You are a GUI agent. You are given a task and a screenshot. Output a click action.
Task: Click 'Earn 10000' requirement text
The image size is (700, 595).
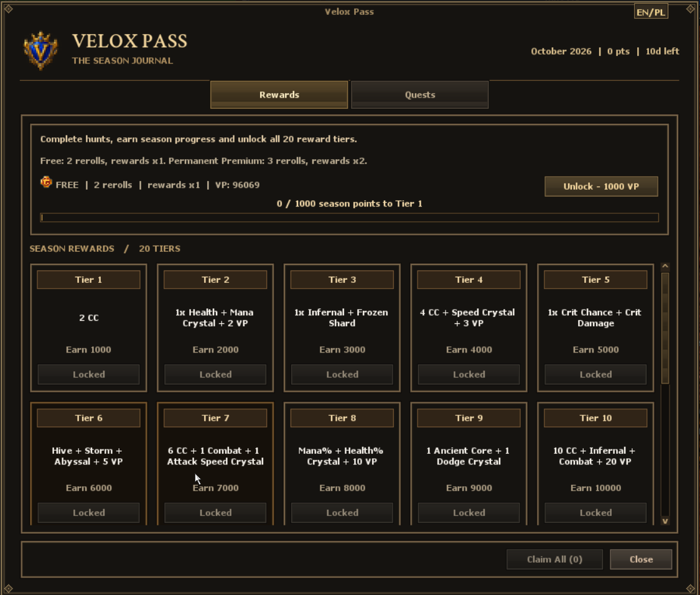pos(595,488)
